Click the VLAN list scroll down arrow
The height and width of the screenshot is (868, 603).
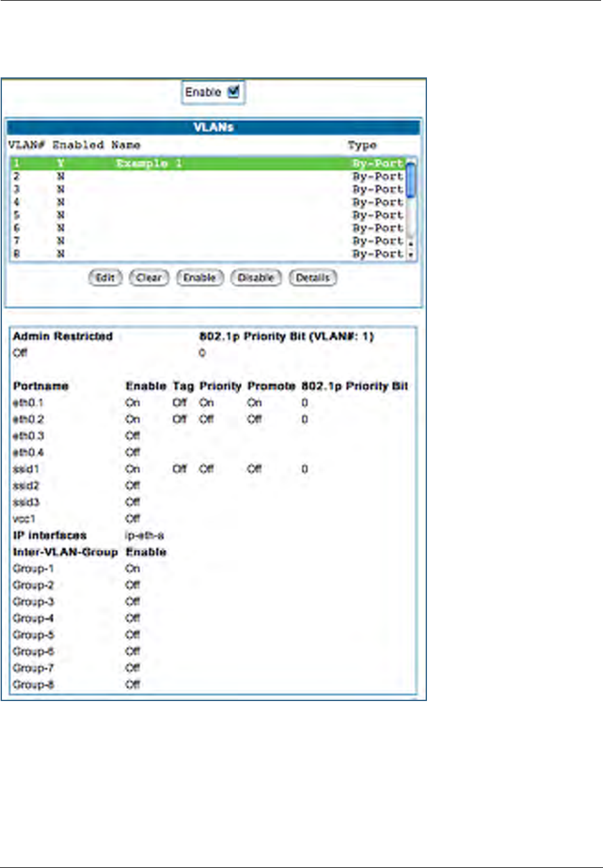[412, 255]
